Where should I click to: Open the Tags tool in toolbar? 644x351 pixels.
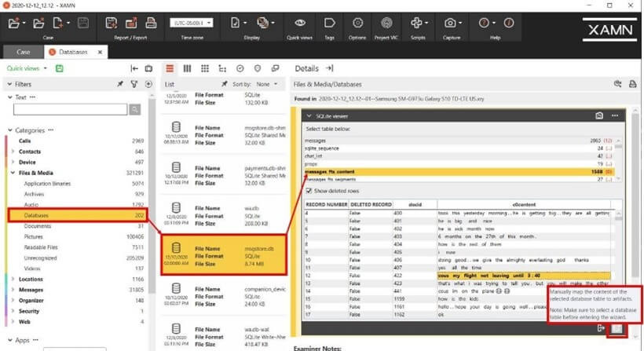click(x=330, y=24)
